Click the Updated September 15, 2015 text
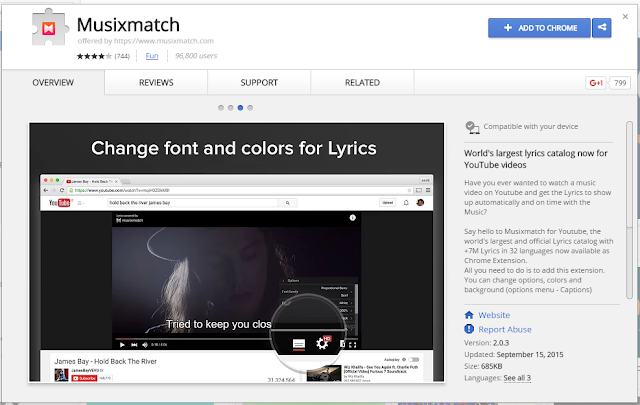This screenshot has height=405, width=640. click(513, 354)
